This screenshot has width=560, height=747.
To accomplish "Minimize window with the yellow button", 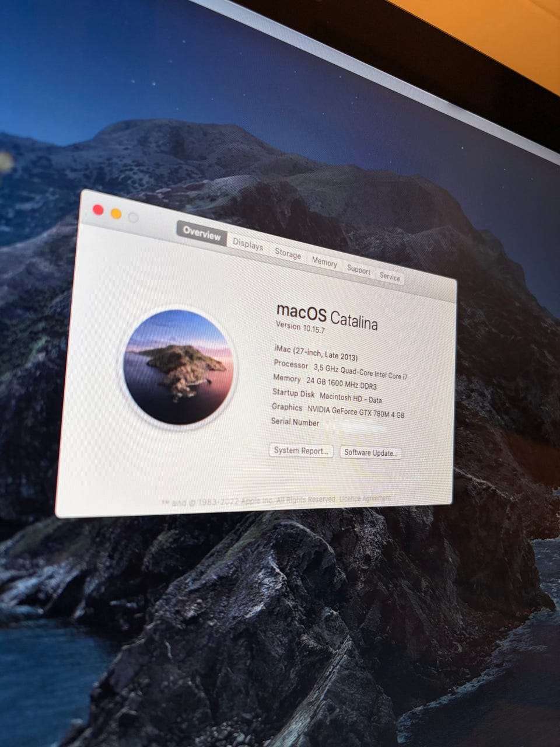I will coord(116,214).
